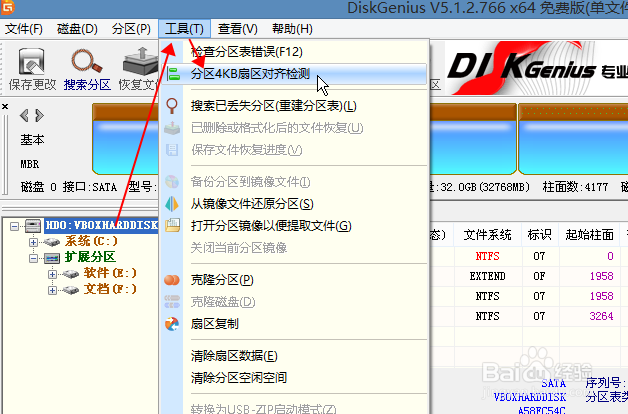Expand the 系统(C:) tree node
628x414 pixels.
tap(34, 242)
